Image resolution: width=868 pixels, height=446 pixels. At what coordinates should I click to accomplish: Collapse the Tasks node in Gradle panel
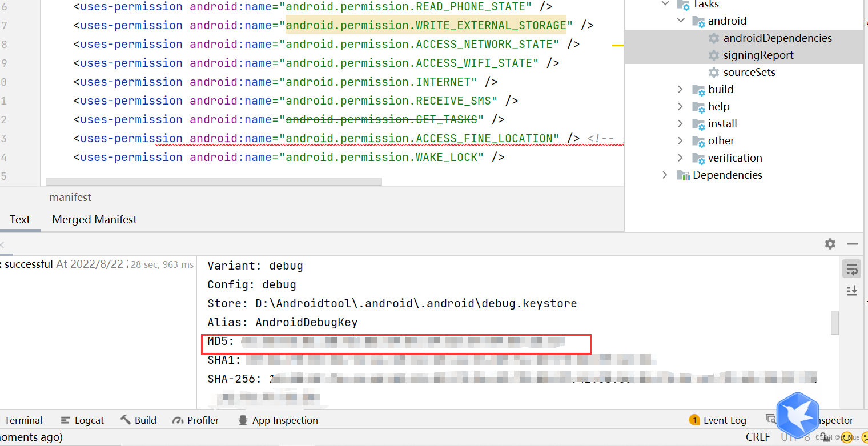665,3
